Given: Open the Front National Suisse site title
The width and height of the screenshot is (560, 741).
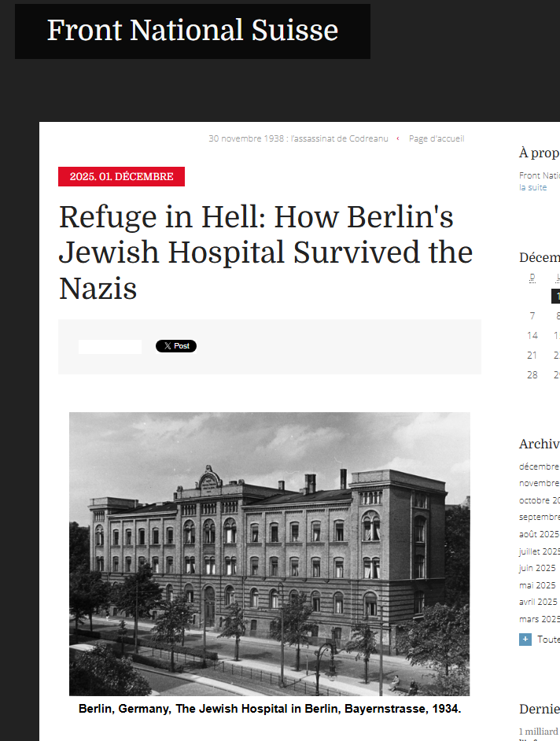Looking at the screenshot, I should click(193, 30).
